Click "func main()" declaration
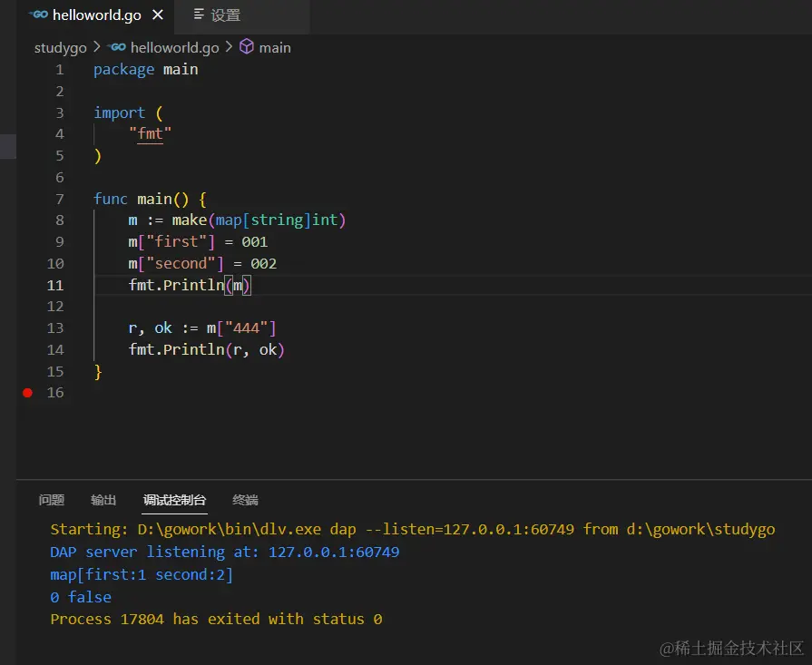This screenshot has height=665, width=812. (x=141, y=199)
